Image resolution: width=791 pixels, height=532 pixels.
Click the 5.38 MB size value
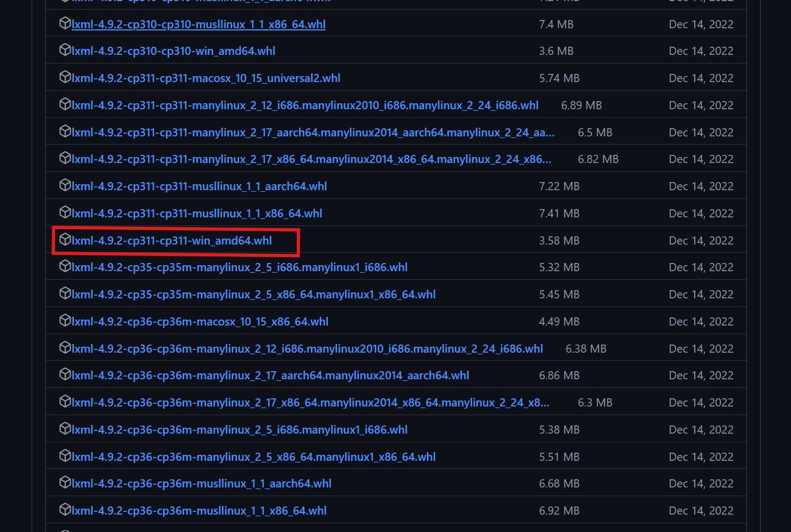pyautogui.click(x=559, y=430)
